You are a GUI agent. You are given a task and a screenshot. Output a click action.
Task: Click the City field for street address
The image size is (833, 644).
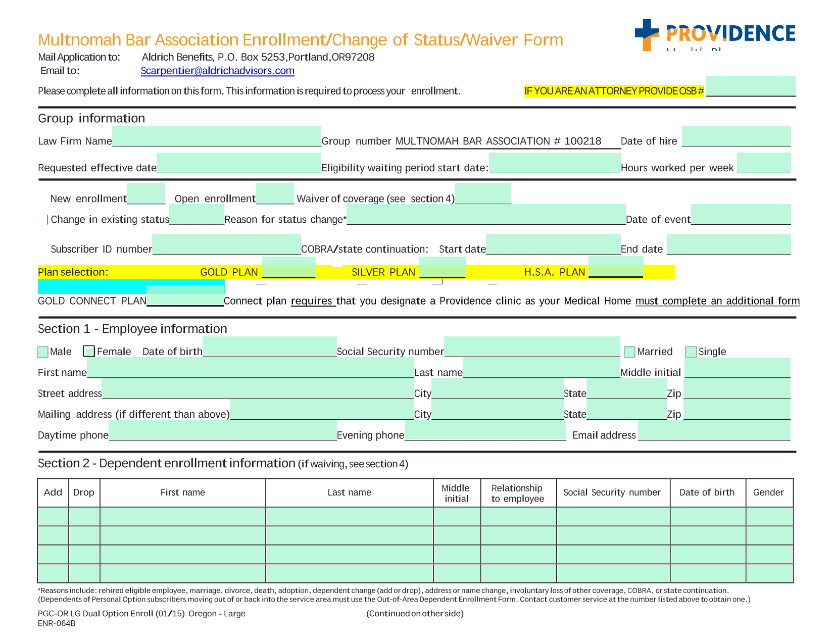coord(498,388)
